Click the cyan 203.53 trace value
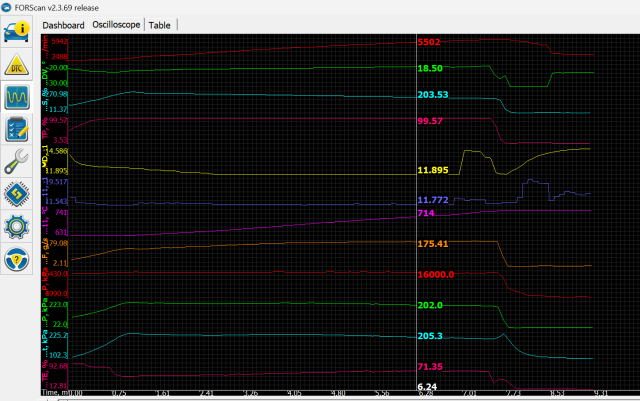640x401 pixels. point(433,95)
